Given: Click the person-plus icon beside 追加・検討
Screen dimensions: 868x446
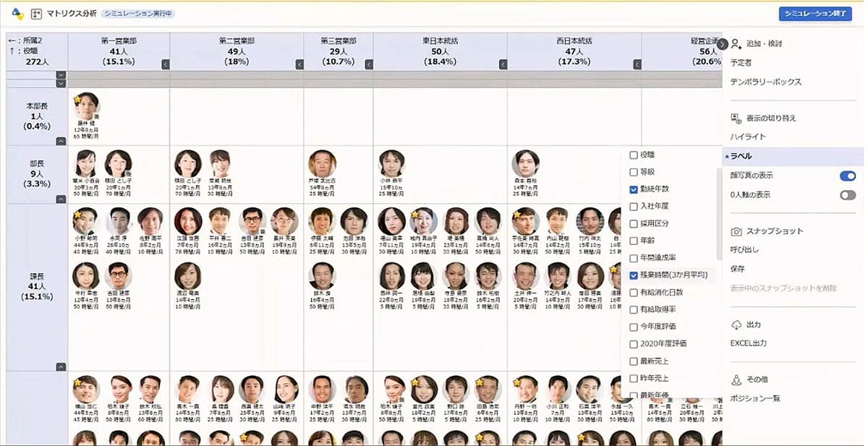Looking at the screenshot, I should tap(736, 44).
